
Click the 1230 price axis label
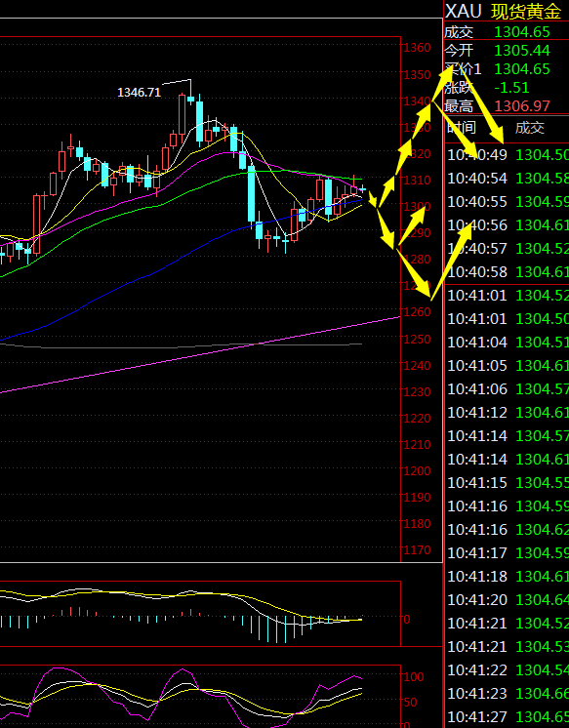pos(417,392)
